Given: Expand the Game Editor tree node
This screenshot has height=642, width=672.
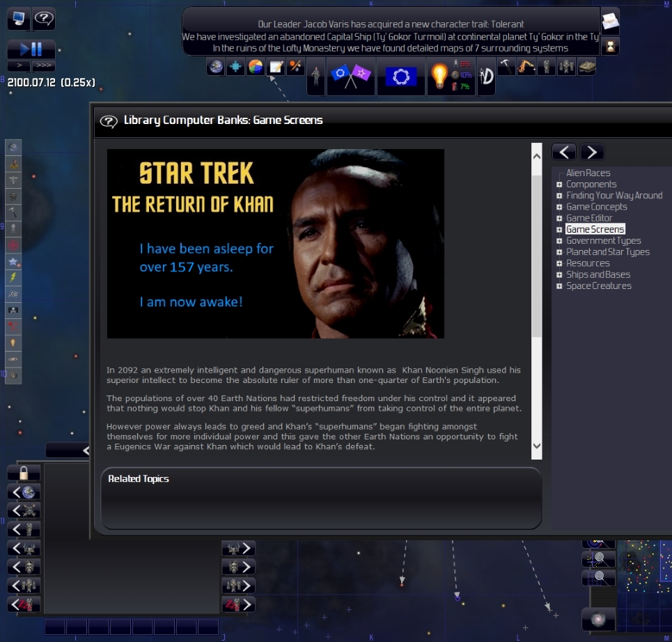Looking at the screenshot, I should (559, 218).
